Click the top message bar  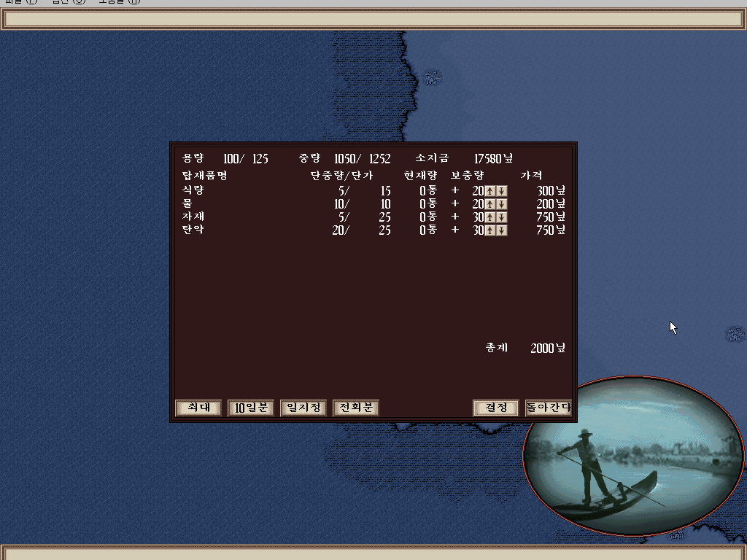click(373, 19)
